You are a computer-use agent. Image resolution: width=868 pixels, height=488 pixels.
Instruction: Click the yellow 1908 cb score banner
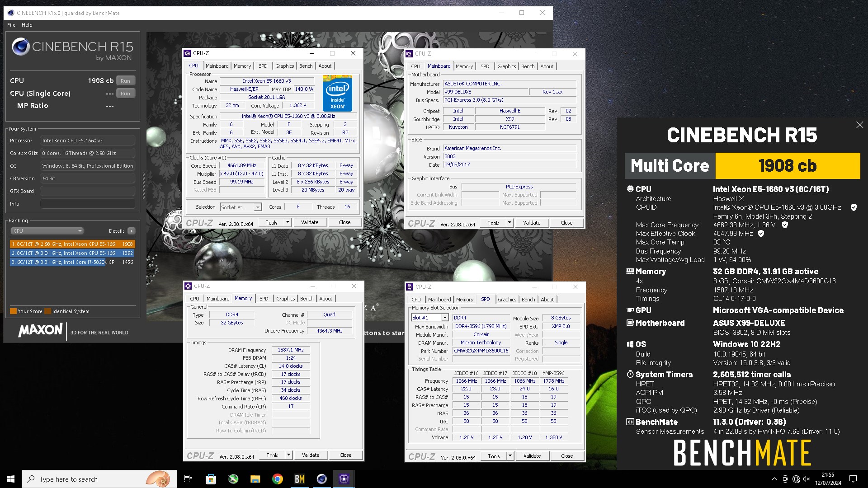point(788,166)
